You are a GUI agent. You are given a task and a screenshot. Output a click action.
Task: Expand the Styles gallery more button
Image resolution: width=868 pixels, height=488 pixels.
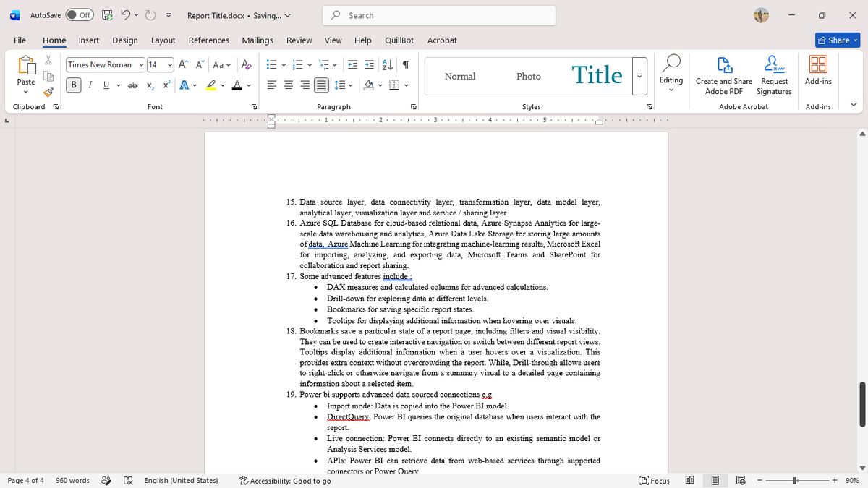(x=639, y=76)
